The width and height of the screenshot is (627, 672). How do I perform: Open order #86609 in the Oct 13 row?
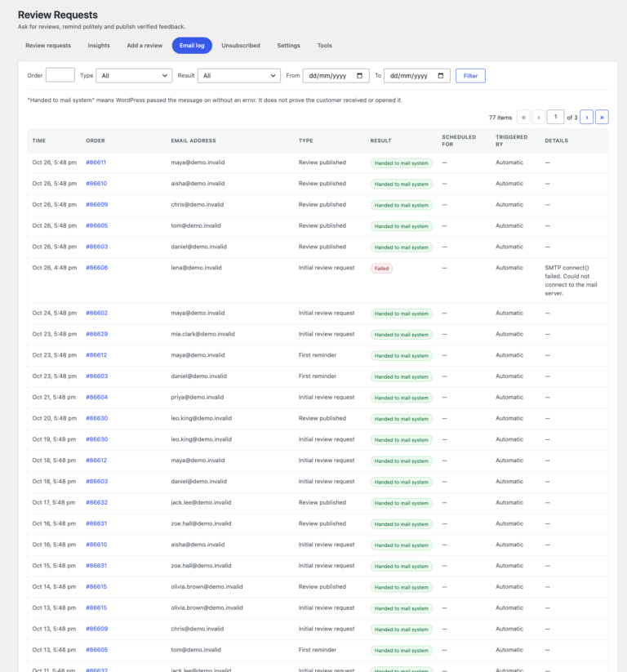tap(97, 630)
